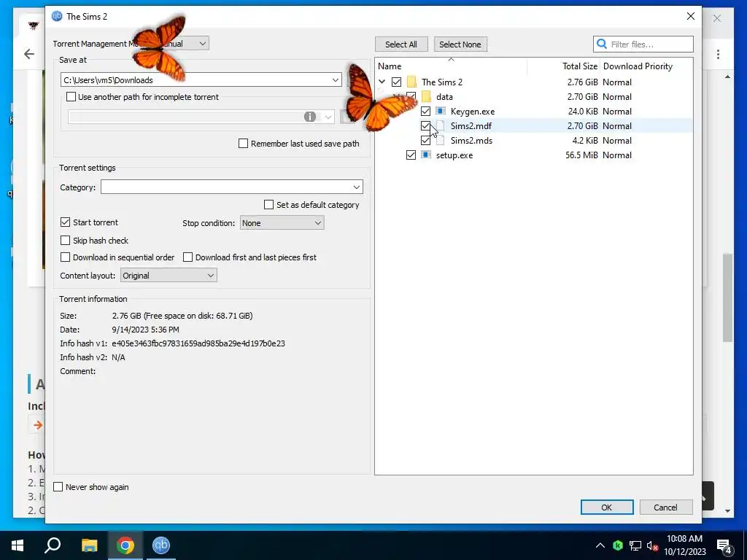This screenshot has height=560, width=747.
Task: Click the Info hash v1 value
Action: coord(198,343)
